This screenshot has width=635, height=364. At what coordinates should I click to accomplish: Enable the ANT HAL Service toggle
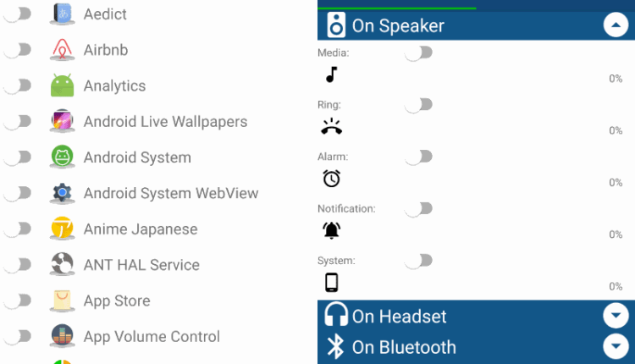coord(18,264)
